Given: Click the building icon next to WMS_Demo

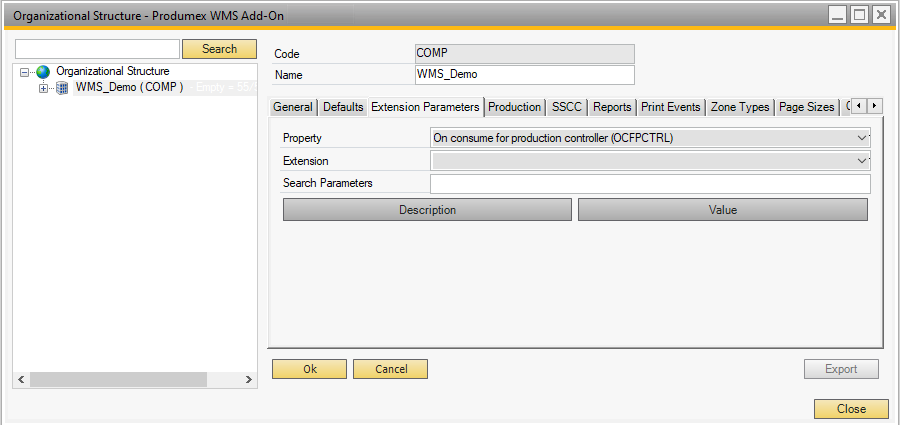Looking at the screenshot, I should click(62, 88).
